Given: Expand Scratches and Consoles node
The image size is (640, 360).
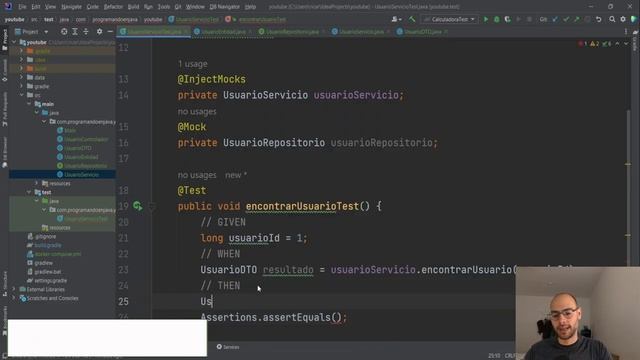Looking at the screenshot, I should pyautogui.click(x=14, y=298).
